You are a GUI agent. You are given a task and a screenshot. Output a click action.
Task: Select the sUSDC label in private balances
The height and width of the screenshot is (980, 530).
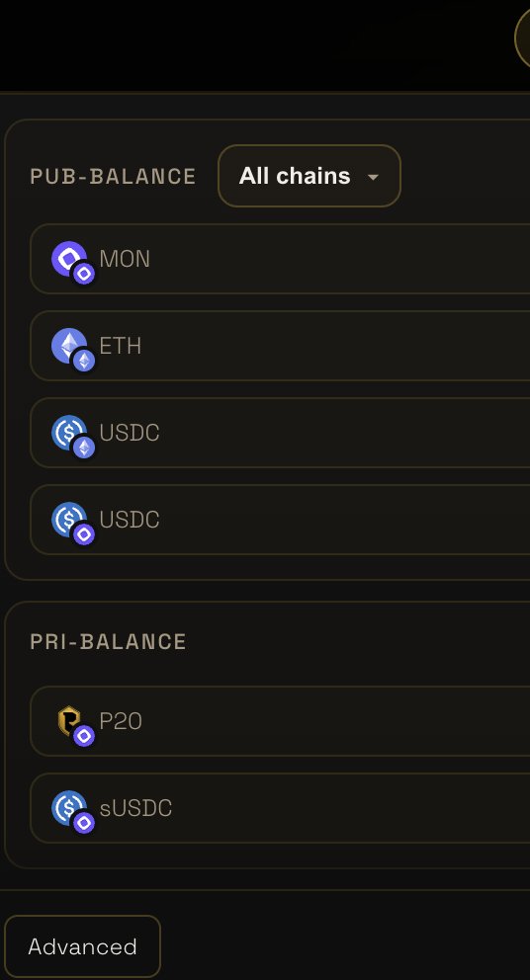[x=135, y=808]
